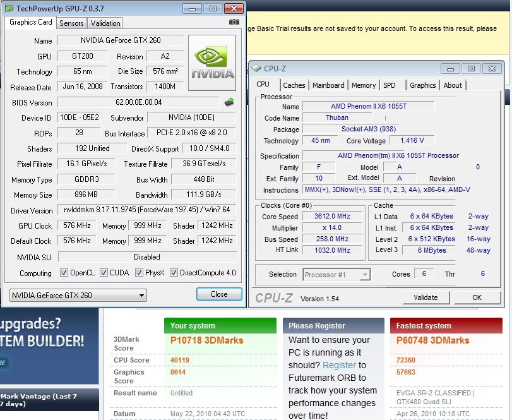512x420 pixels.
Task: Click the Package value Socket AM3 (938)
Action: (369, 129)
